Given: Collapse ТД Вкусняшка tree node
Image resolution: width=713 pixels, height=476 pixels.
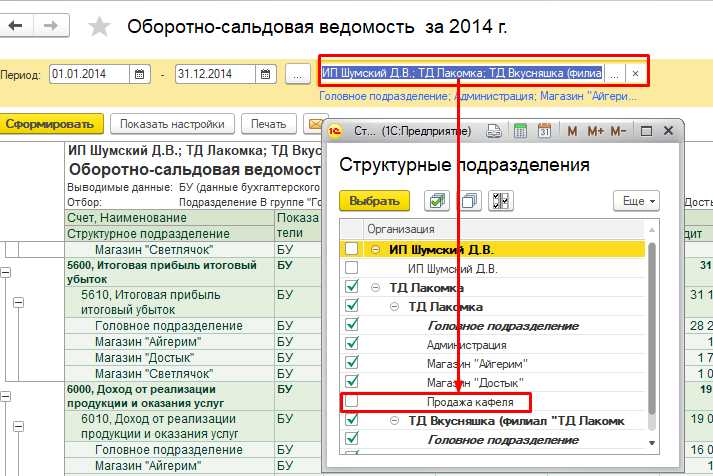Looking at the screenshot, I should coord(395,421).
